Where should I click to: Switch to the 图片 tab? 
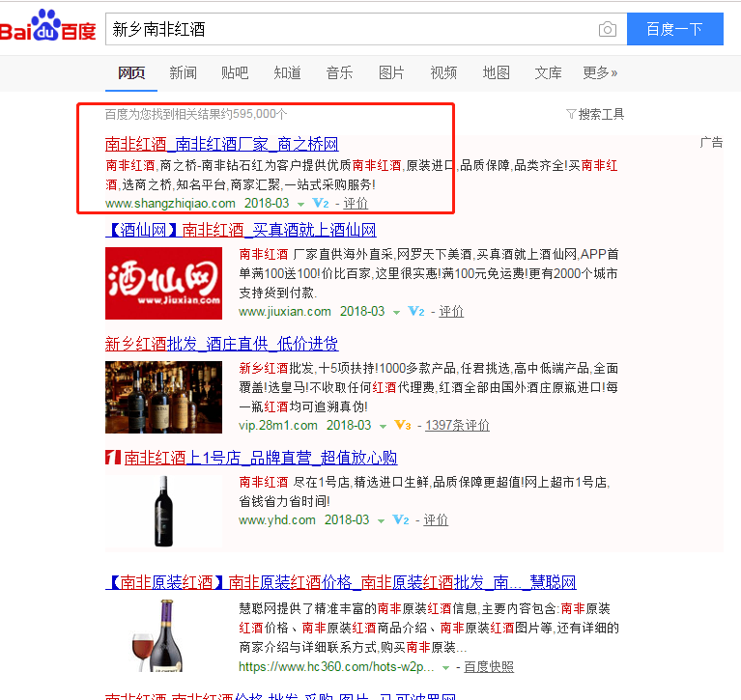pos(392,72)
